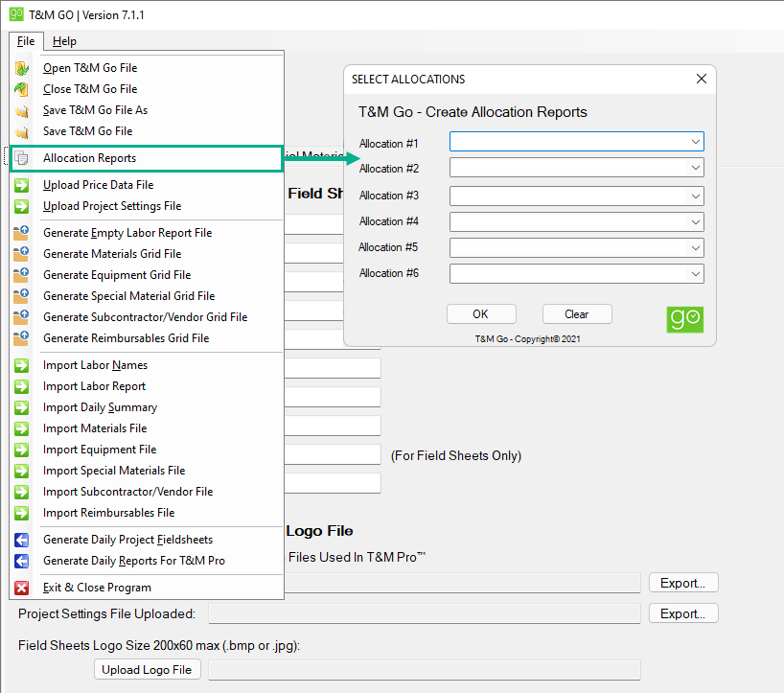Image resolution: width=784 pixels, height=693 pixels.
Task: Click the Generate Daily Reports For T&M Pro icon
Action: coord(21,561)
